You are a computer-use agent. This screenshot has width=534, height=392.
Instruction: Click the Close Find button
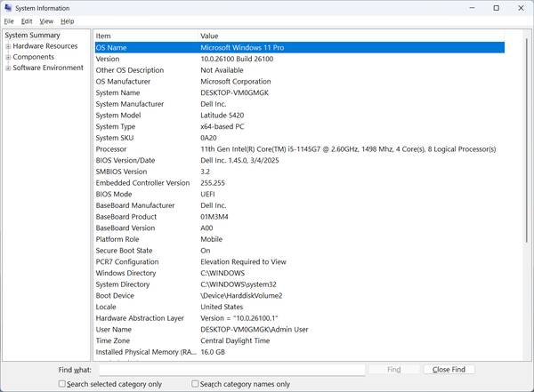(x=449, y=370)
